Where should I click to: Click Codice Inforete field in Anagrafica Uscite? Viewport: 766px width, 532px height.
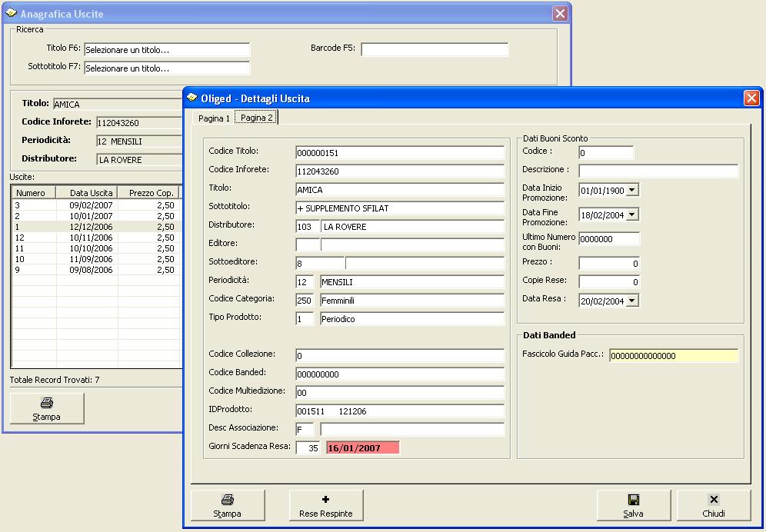pyautogui.click(x=139, y=122)
